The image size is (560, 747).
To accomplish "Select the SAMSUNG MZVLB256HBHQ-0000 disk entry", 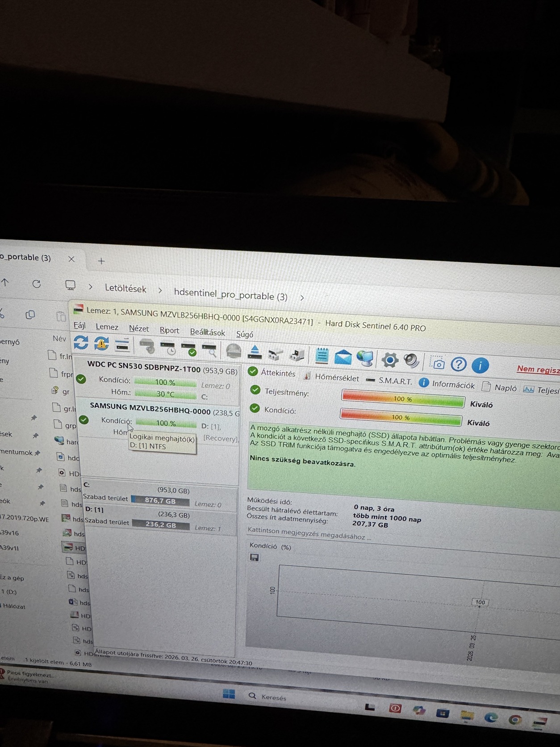I will 158,421.
